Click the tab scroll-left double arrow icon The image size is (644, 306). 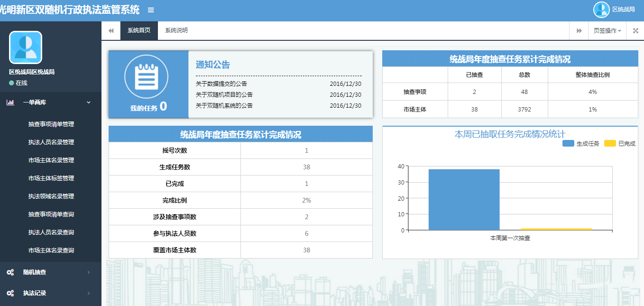(x=111, y=30)
